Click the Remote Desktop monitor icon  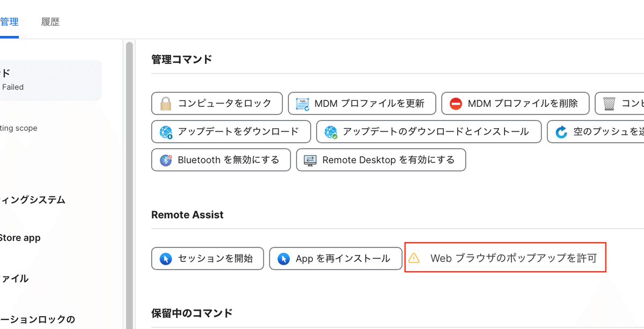click(x=310, y=160)
